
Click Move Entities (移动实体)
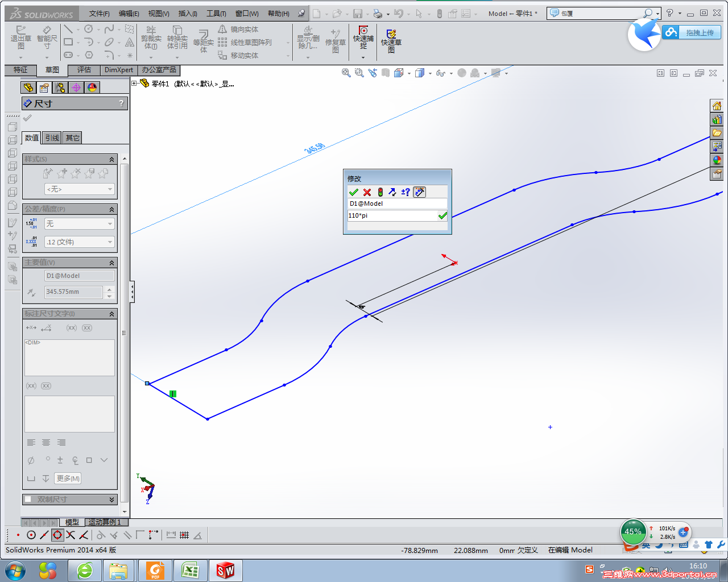tap(238, 55)
